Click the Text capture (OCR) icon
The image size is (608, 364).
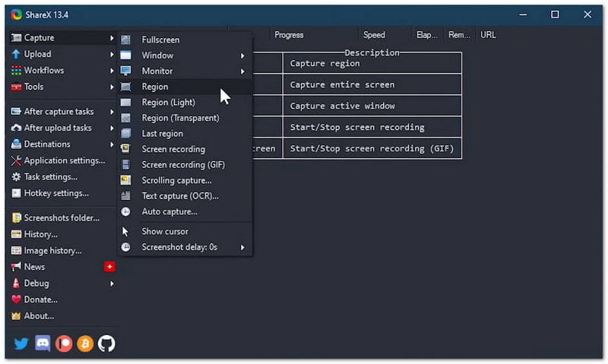[x=125, y=196]
